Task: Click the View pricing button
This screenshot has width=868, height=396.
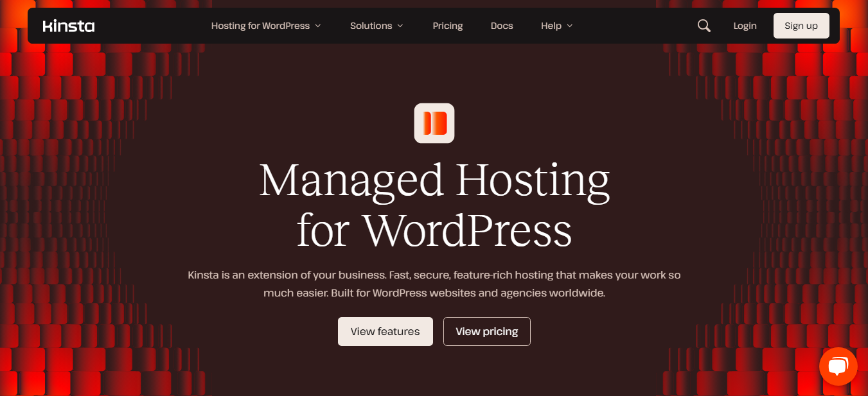Action: pos(486,332)
